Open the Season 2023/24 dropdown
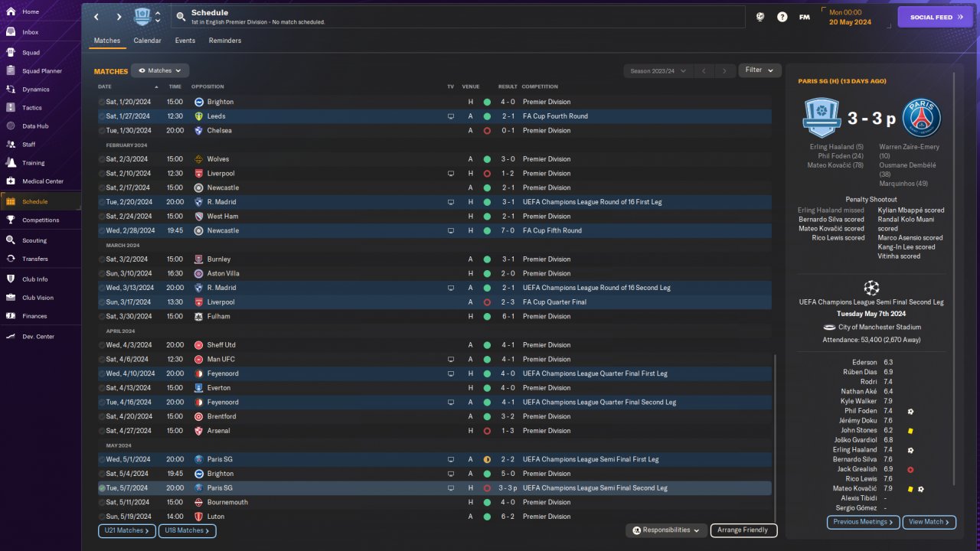This screenshot has height=551, width=980. tap(658, 70)
